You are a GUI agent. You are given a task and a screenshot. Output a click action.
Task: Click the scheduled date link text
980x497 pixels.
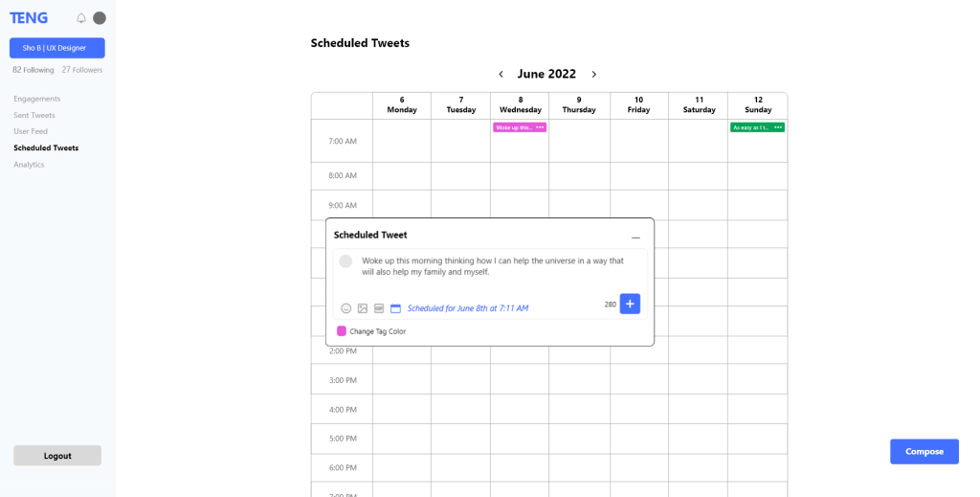pyautogui.click(x=468, y=308)
